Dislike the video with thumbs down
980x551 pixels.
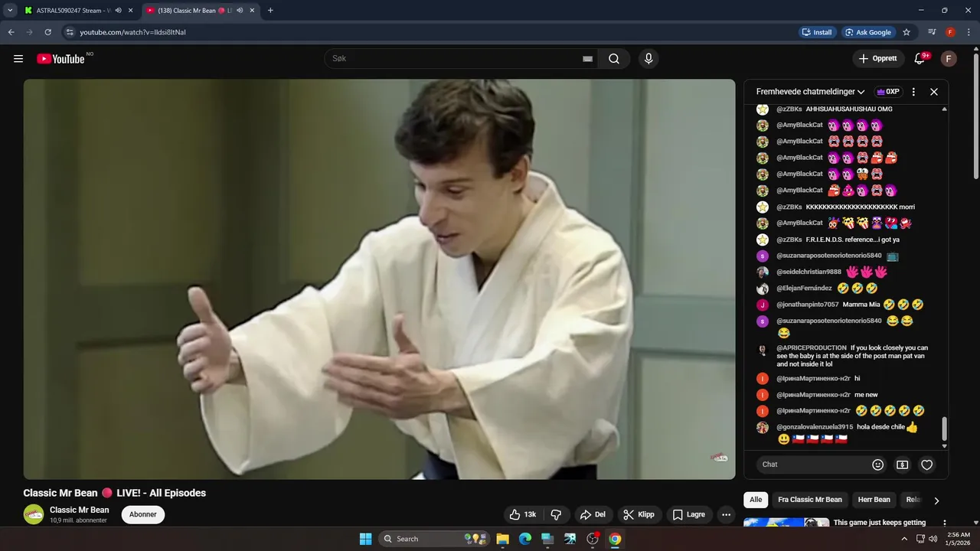557,514
